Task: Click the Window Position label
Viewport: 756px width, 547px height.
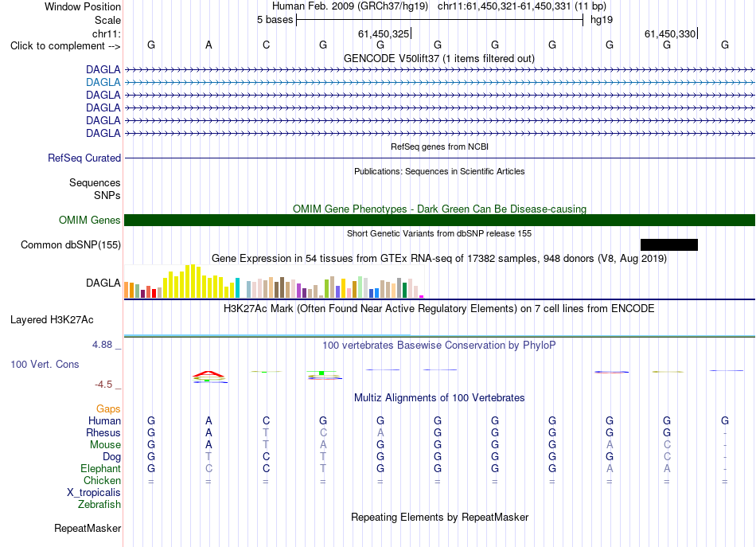Action: pos(83,6)
